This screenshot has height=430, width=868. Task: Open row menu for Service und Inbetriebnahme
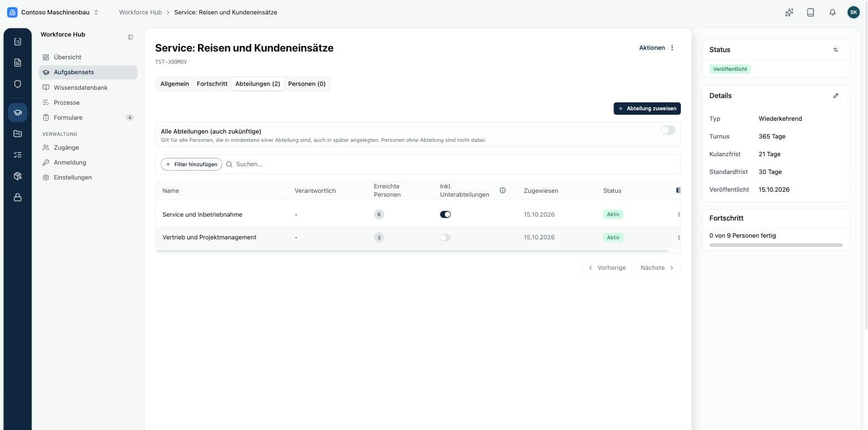(x=679, y=214)
